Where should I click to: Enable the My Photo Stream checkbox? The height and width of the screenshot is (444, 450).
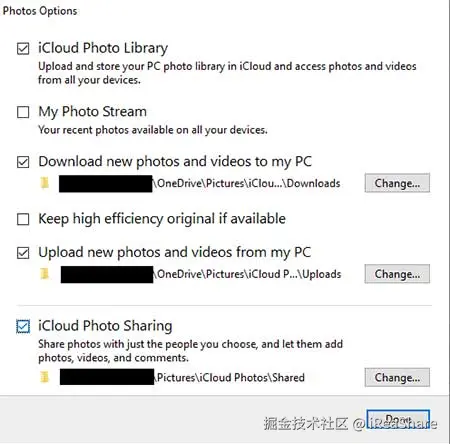pyautogui.click(x=23, y=112)
